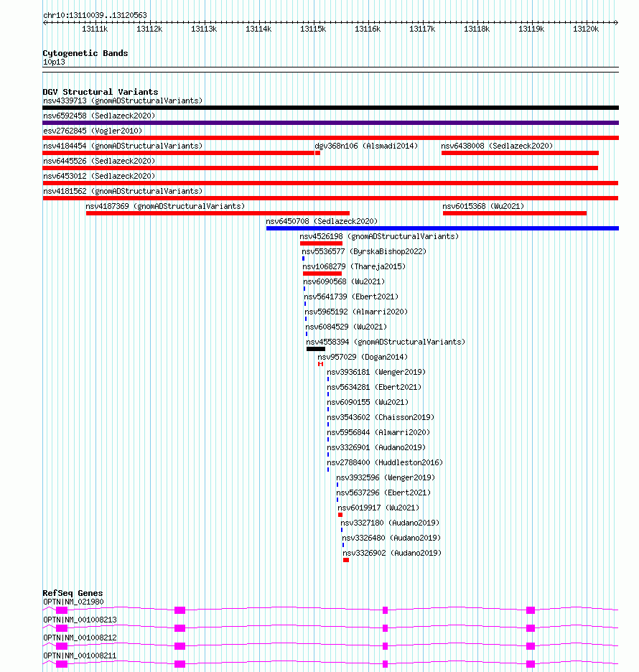This screenshot has height=672, width=639.
Task: Open OPTN|NM_001008211 transcript label
Action: click(80, 655)
